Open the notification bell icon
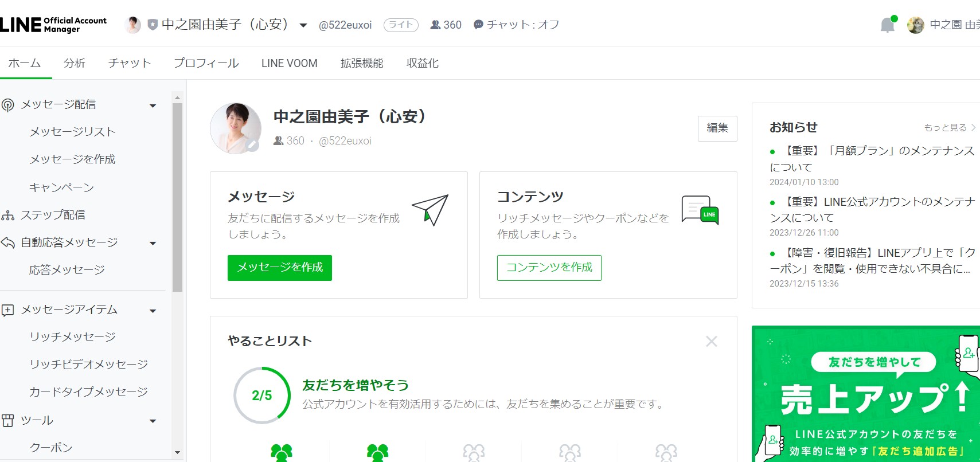Viewport: 980px width, 462px height. click(x=887, y=25)
